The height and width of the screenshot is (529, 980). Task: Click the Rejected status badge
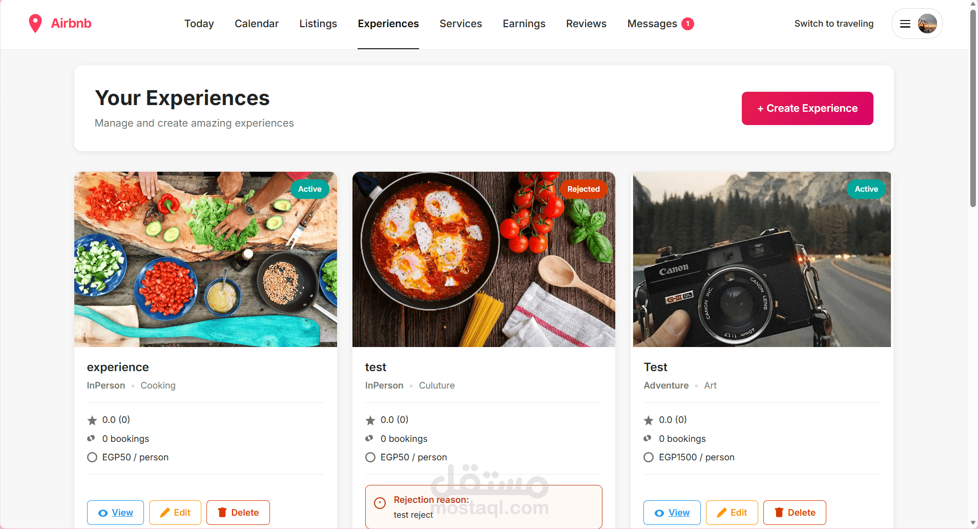[583, 189]
